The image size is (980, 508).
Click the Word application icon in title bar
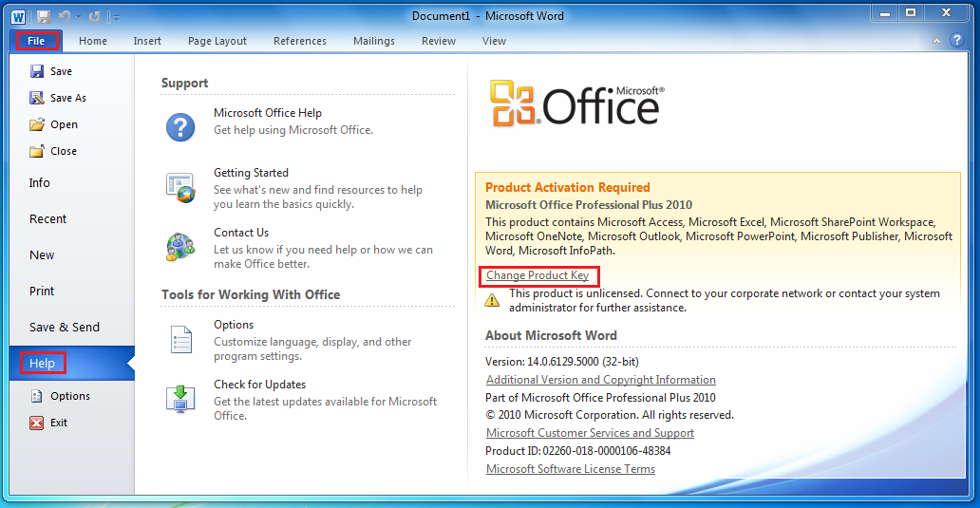click(19, 17)
